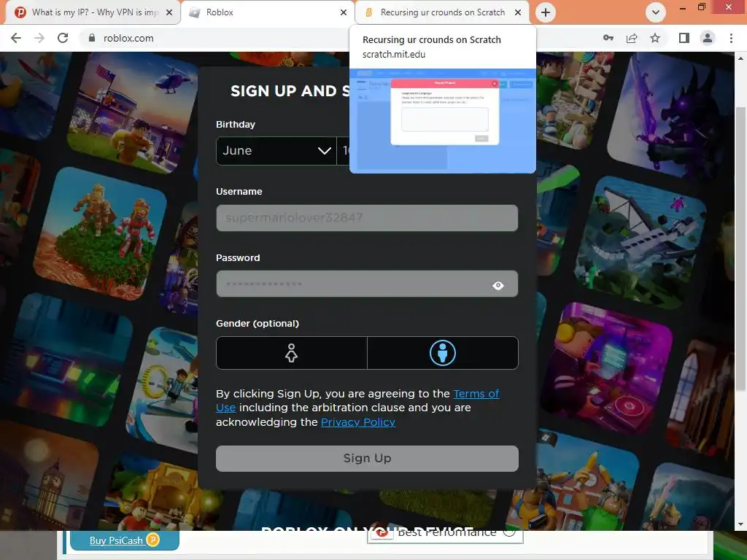Switch to the Roblox tab
The image size is (747, 560).
(268, 12)
